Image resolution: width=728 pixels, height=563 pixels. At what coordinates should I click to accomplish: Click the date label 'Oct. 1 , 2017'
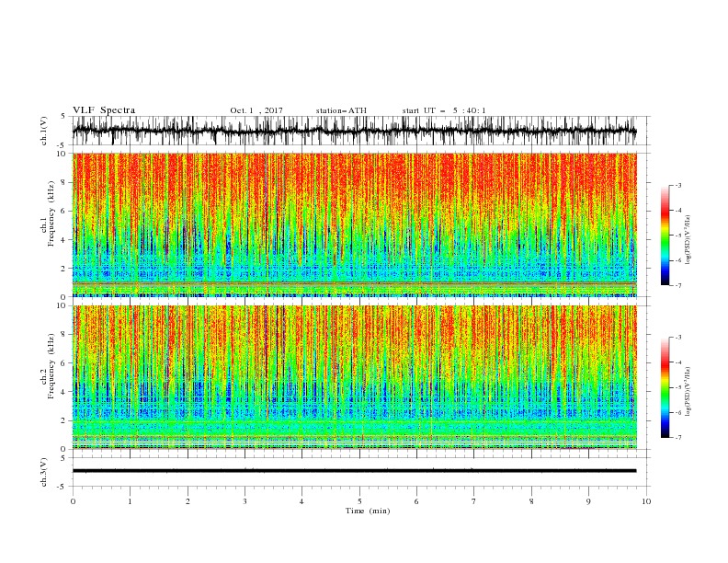256,110
